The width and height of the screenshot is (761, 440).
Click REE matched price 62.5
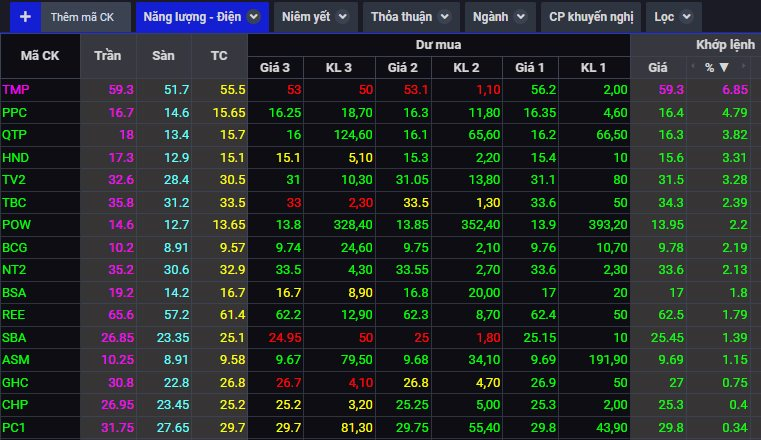click(671, 315)
